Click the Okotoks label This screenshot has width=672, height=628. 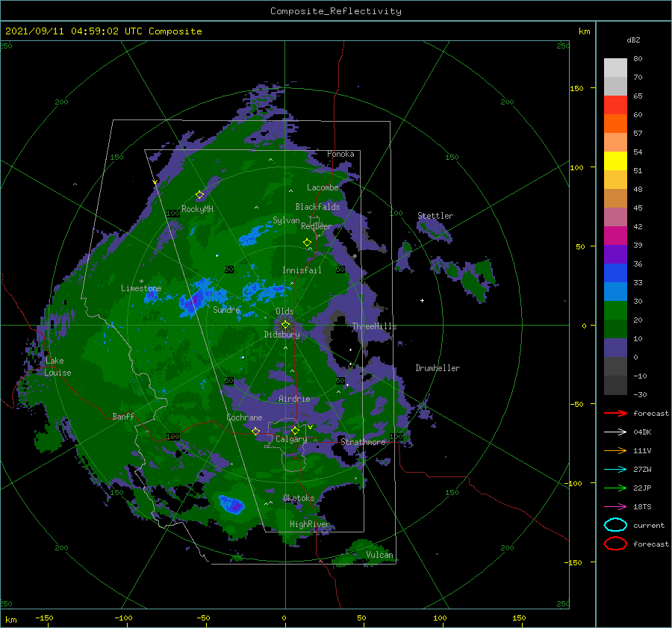299,498
